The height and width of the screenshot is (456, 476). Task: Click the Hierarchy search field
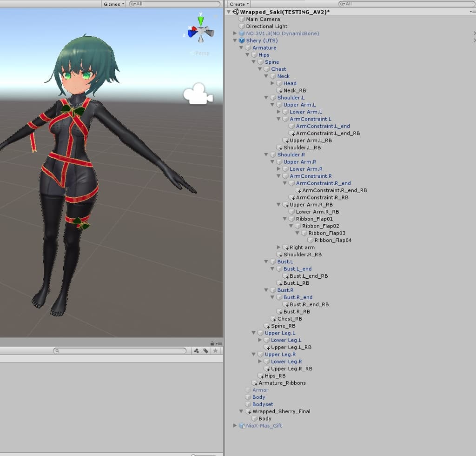pos(404,4)
